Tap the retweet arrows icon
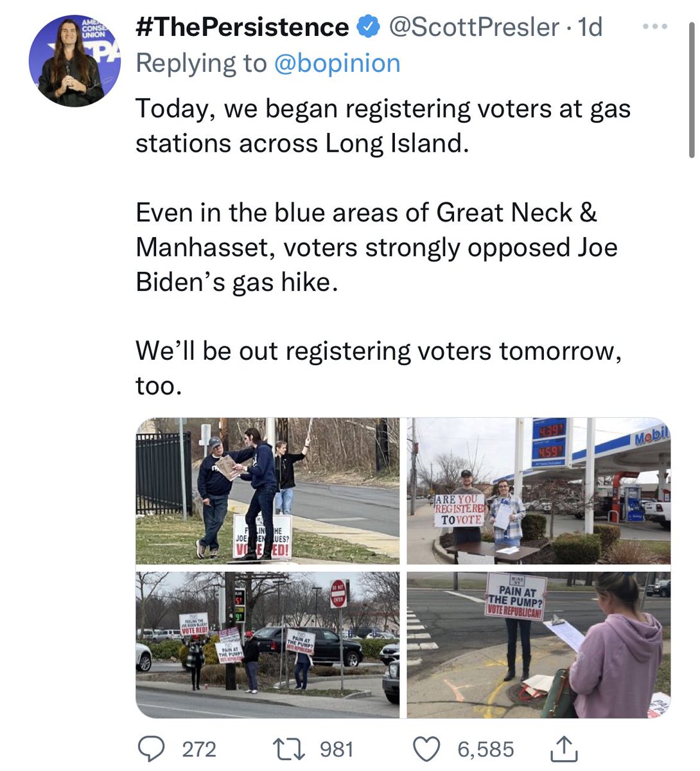 coord(288,749)
